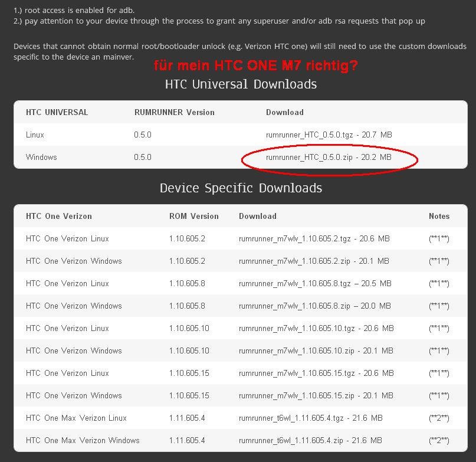The image size is (476, 462).
Task: Click ROM version 1.10.605.15 in the Verizon Windows row
Action: click(189, 395)
